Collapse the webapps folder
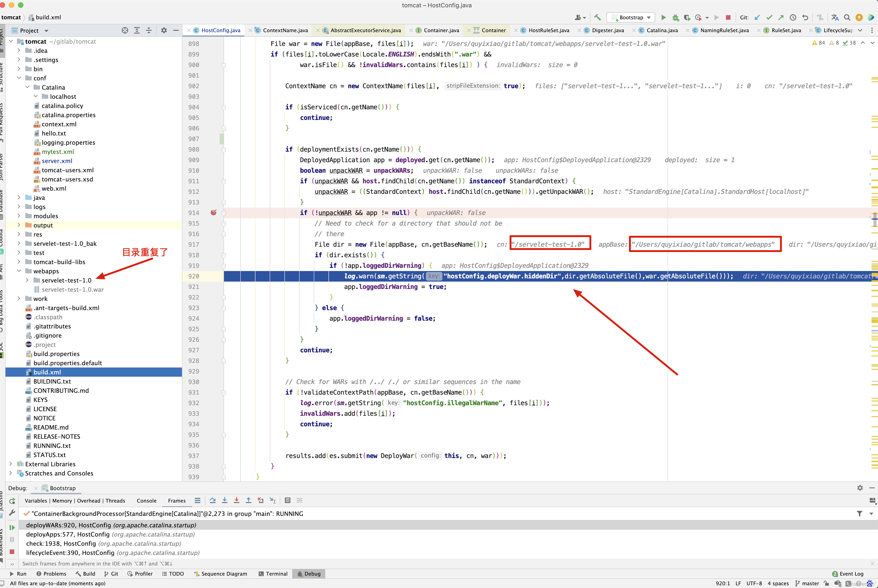Image resolution: width=878 pixels, height=588 pixels. tap(19, 271)
